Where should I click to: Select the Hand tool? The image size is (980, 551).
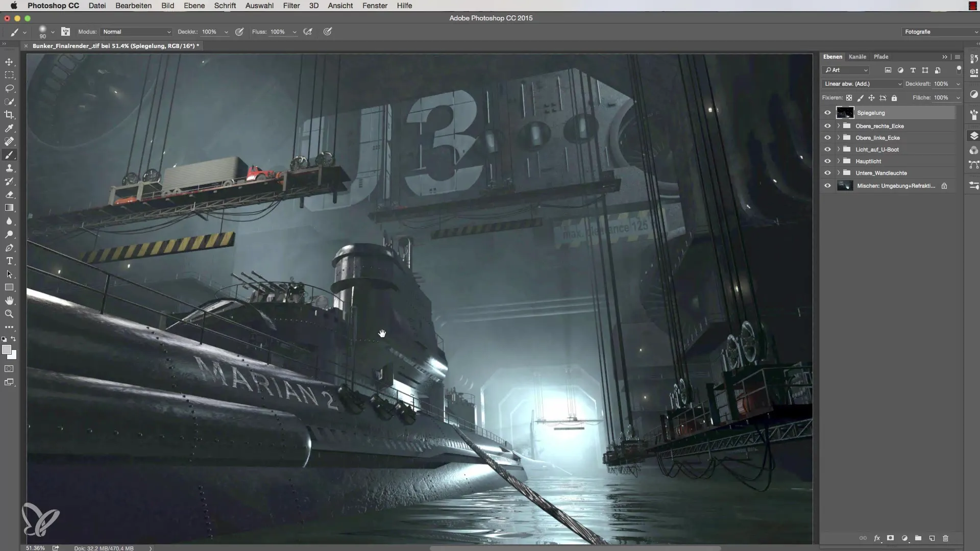pyautogui.click(x=9, y=300)
